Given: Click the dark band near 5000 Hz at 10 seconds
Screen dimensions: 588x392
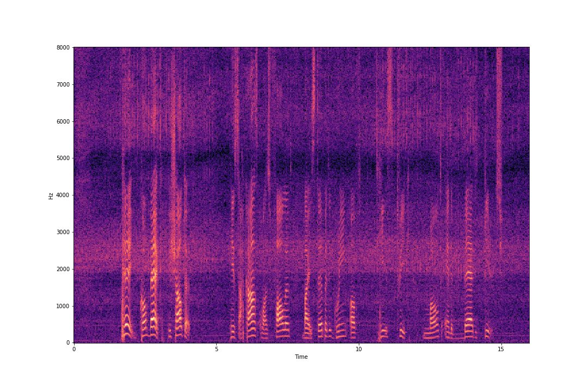Looking at the screenshot, I should (x=359, y=162).
